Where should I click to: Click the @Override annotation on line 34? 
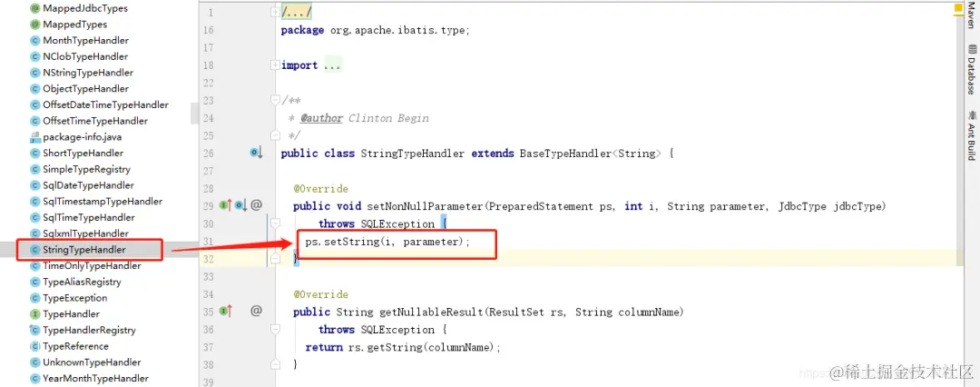click(x=320, y=294)
